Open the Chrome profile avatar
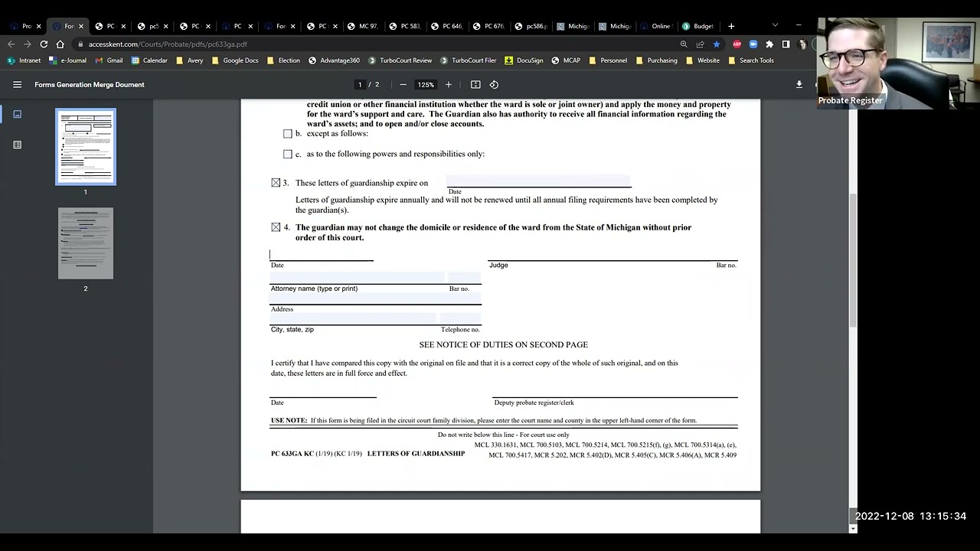 [802, 44]
